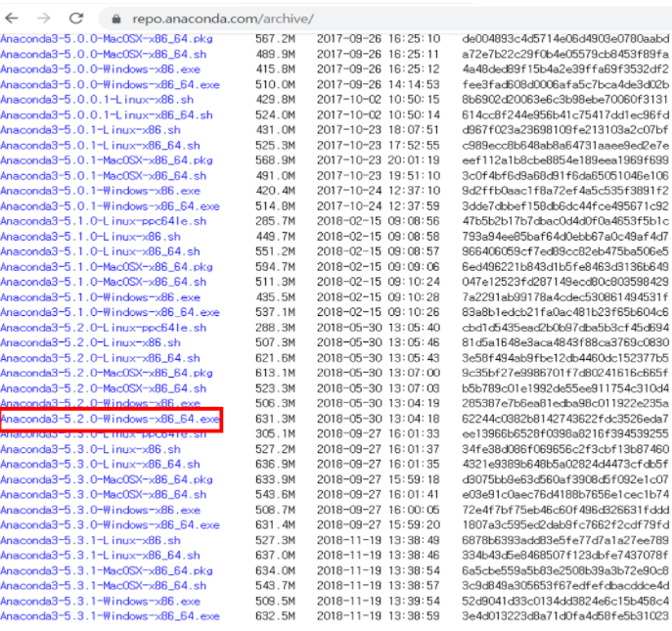This screenshot has width=672, height=631.
Task: Click the browser forward arrow
Action: 43,18
